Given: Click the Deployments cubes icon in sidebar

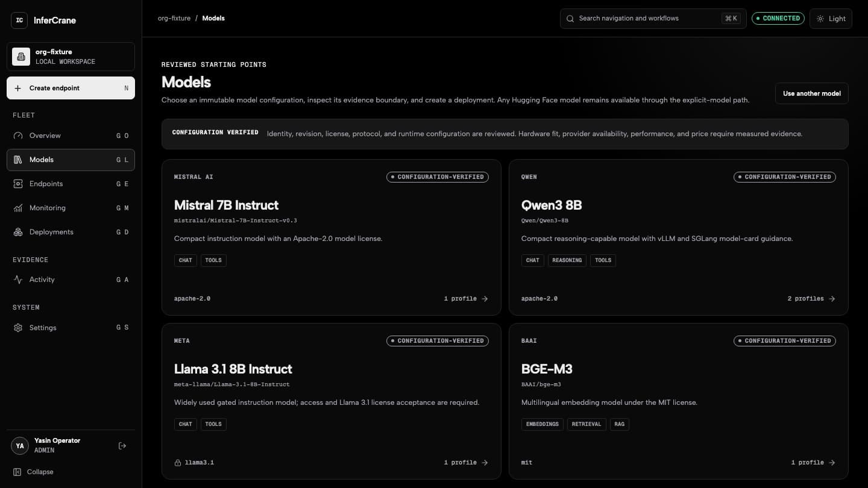Looking at the screenshot, I should [18, 232].
